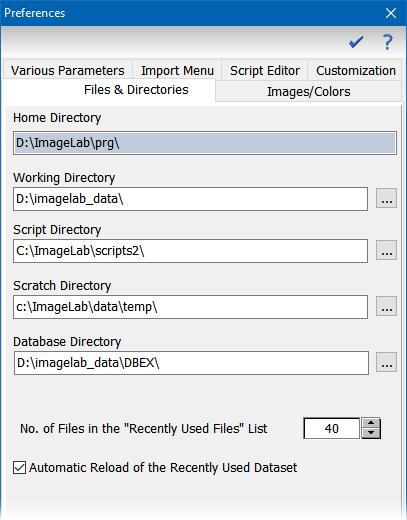Select the Files & Directories tab
407x520 pixels.
coord(136,90)
